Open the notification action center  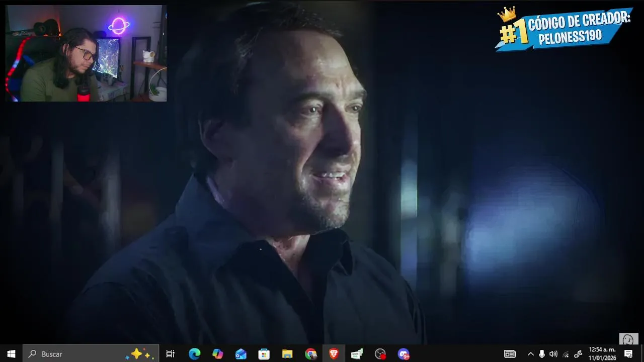[628, 354]
